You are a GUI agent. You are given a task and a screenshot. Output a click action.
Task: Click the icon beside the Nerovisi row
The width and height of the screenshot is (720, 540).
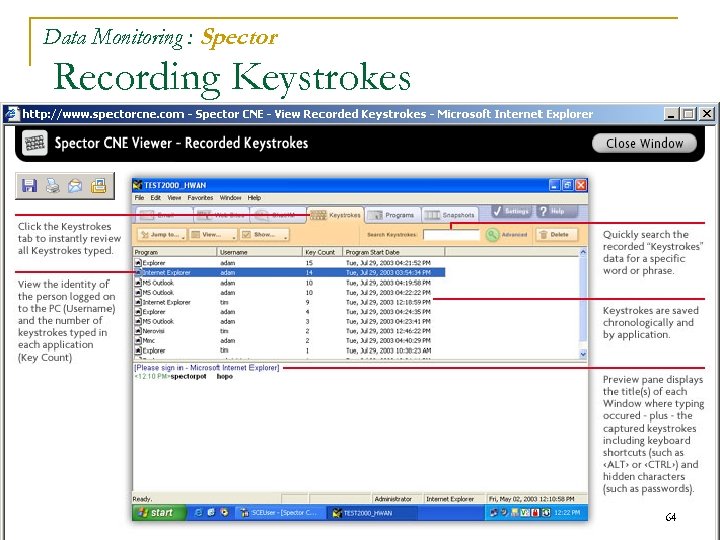click(138, 331)
